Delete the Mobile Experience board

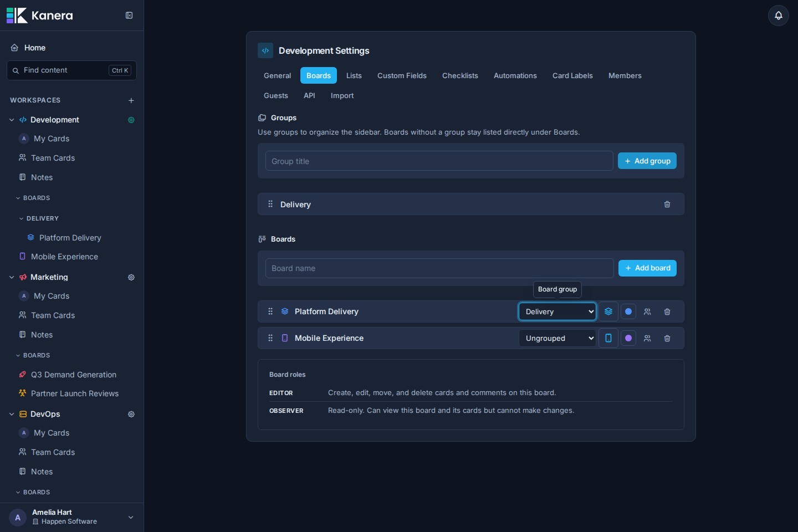(667, 339)
